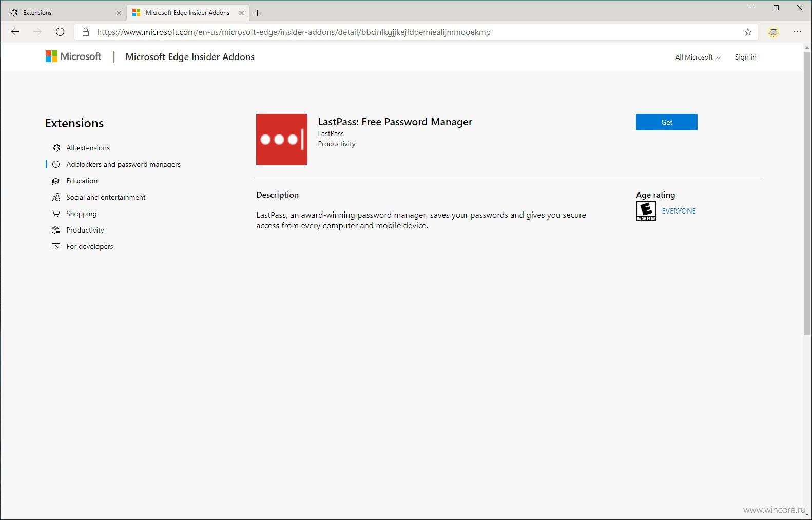Click the scrollbar down arrow
Screen dimensions: 812x520
[x=807, y=515]
